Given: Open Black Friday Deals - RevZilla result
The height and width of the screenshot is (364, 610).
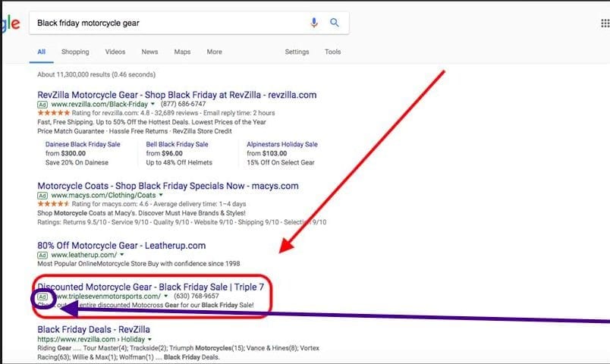Looking at the screenshot, I should [93, 330].
